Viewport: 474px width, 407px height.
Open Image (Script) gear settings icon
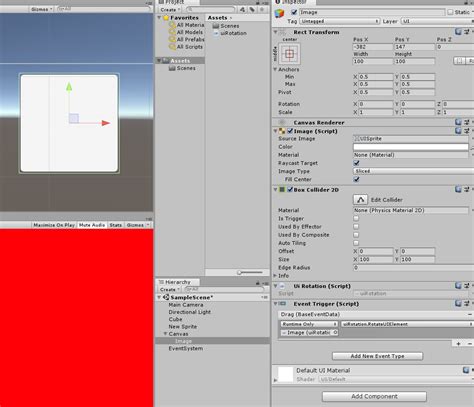467,131
